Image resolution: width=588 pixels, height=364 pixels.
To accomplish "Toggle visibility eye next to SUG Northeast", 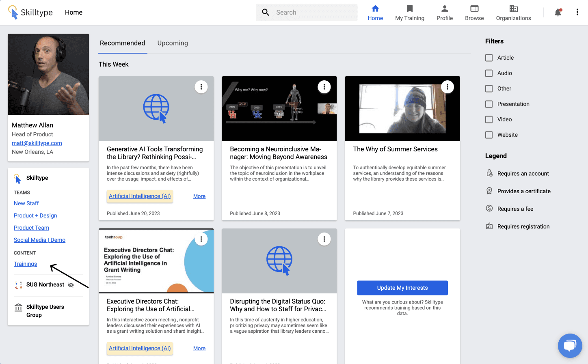I will (71, 285).
